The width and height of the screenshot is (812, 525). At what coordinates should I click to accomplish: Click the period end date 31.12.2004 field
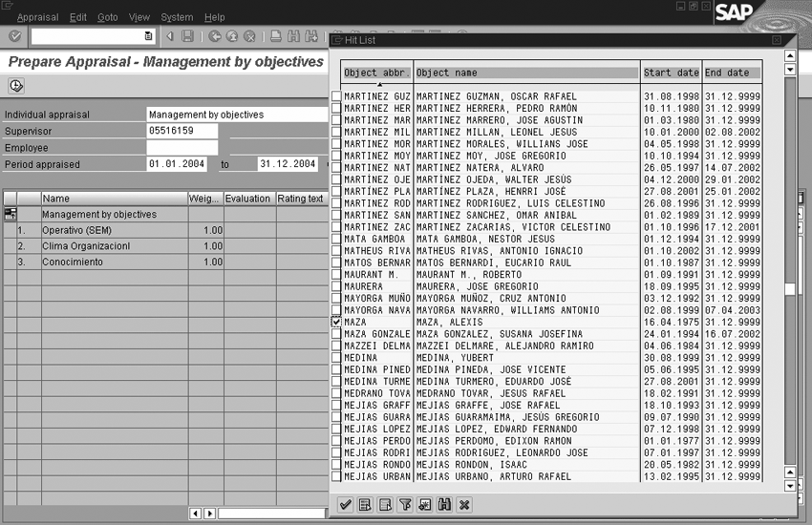tap(288, 164)
